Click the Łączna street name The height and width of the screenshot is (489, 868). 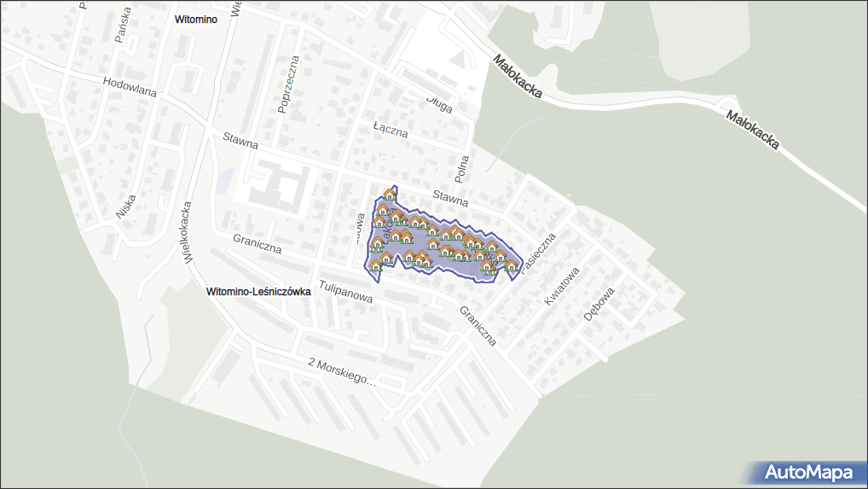pyautogui.click(x=391, y=128)
